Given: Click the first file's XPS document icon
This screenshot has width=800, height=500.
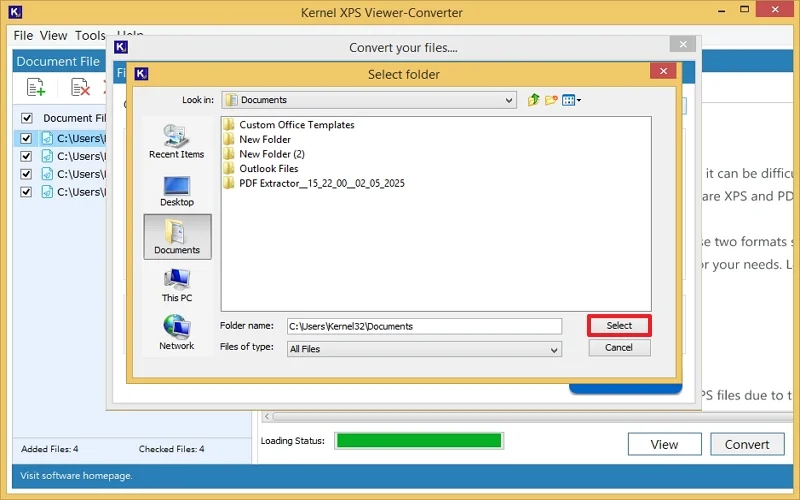Looking at the screenshot, I should (47, 138).
